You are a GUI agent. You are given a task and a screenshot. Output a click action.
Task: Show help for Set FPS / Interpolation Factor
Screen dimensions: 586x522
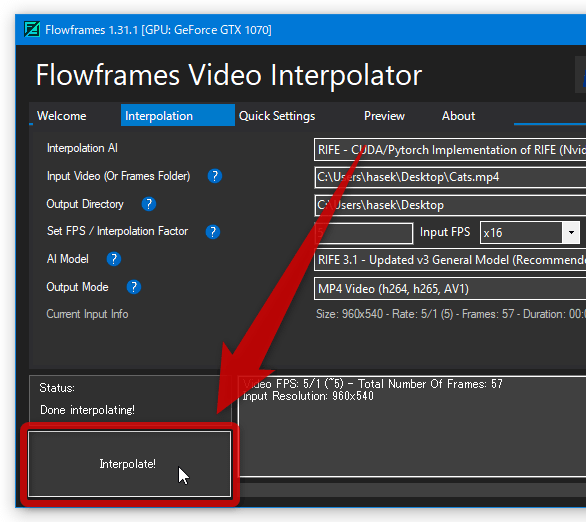[x=213, y=232]
